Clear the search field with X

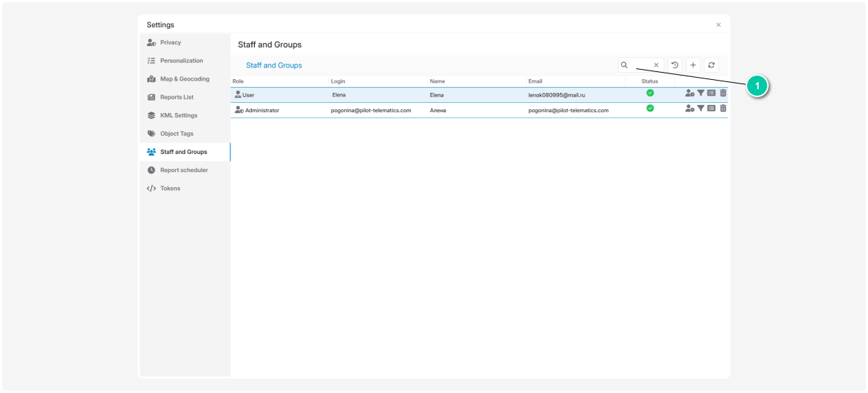coord(656,65)
